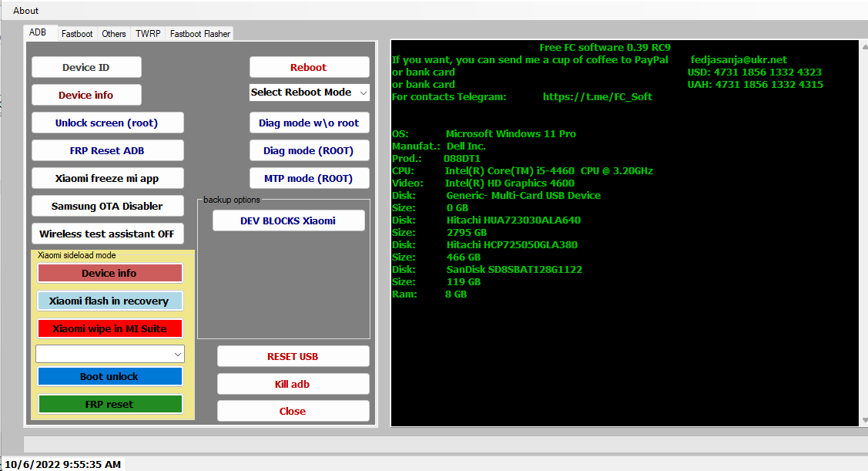This screenshot has height=471, width=868.
Task: Open the Select Reboot Mode dropdown
Action: pyautogui.click(x=309, y=92)
